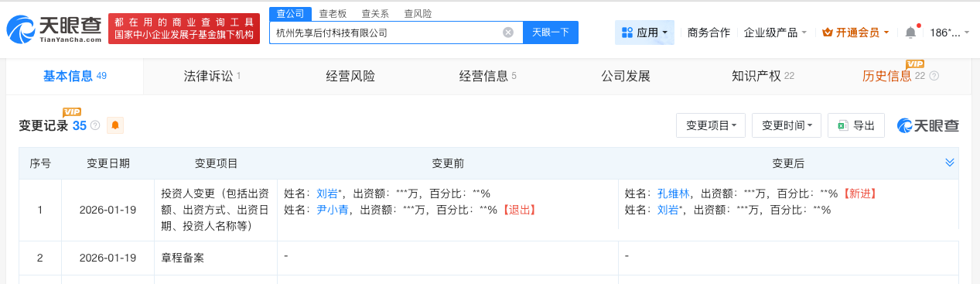Click the 变更记录 count 35
The width and height of the screenshot is (980, 284).
(80, 125)
